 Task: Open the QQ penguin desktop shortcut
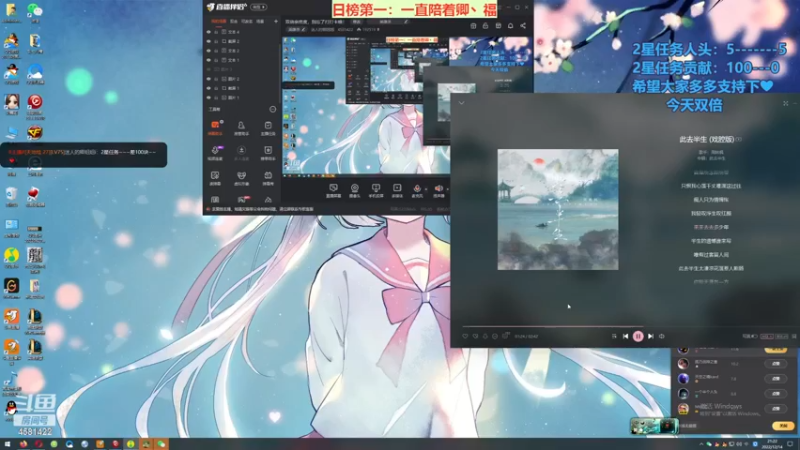[x=11, y=411]
